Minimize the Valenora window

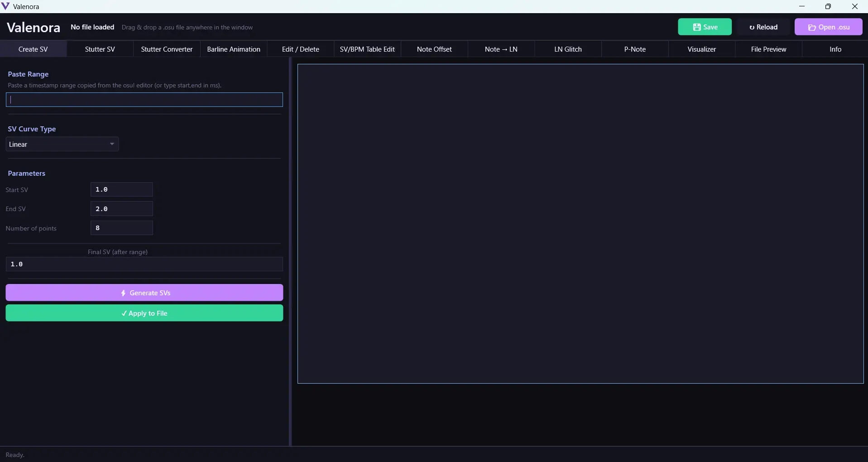[802, 6]
